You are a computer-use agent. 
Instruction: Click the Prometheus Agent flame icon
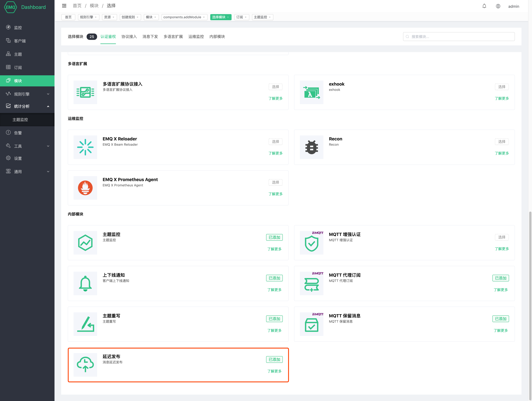pos(85,188)
